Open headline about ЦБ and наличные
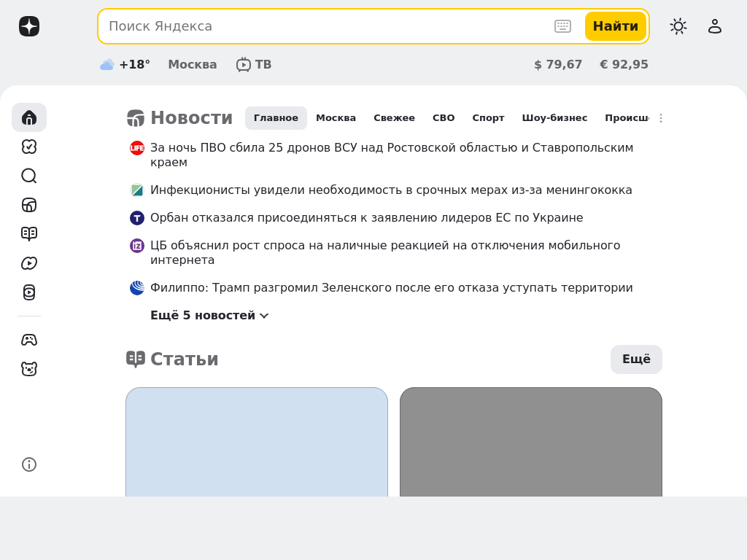The height and width of the screenshot is (560, 747). 385,252
